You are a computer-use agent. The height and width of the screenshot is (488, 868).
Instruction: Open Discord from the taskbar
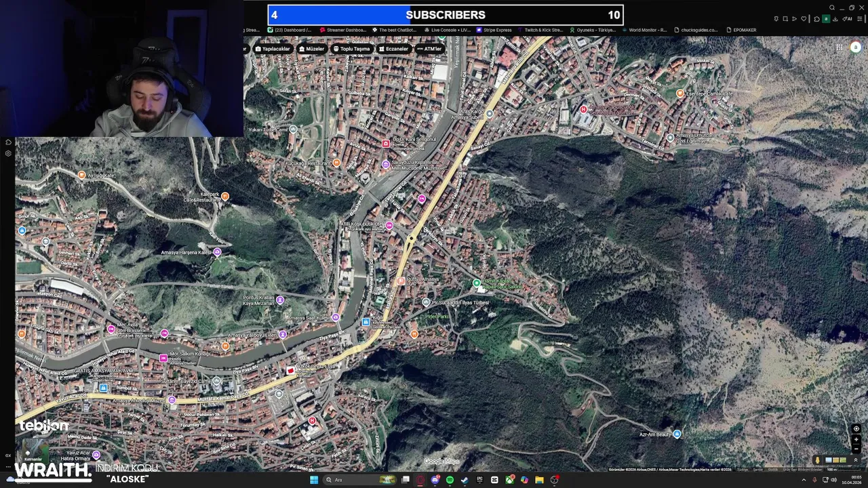[x=435, y=480]
